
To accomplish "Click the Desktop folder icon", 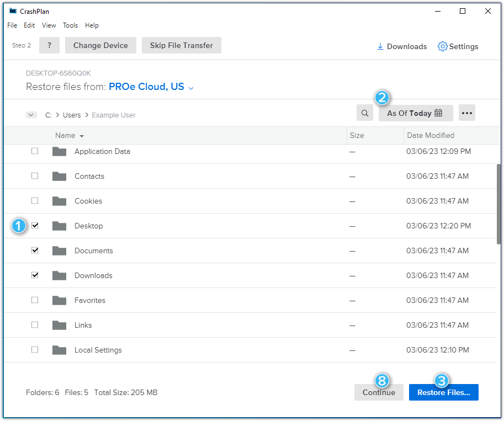I will click(60, 226).
